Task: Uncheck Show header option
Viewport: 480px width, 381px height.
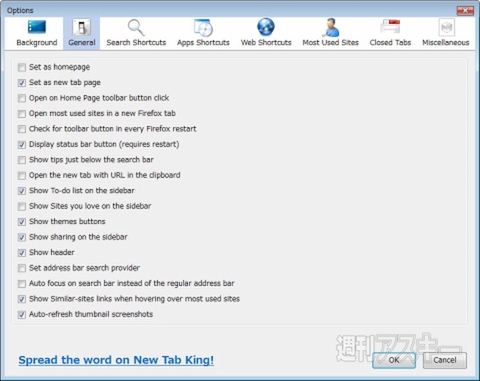Action: [22, 253]
